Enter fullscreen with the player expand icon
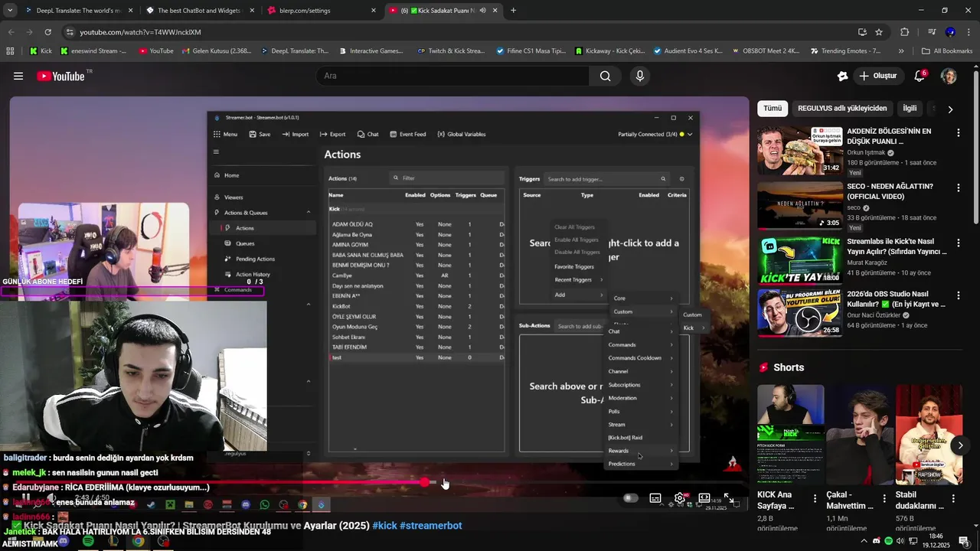Screen dimensions: 980x551 tap(729, 498)
